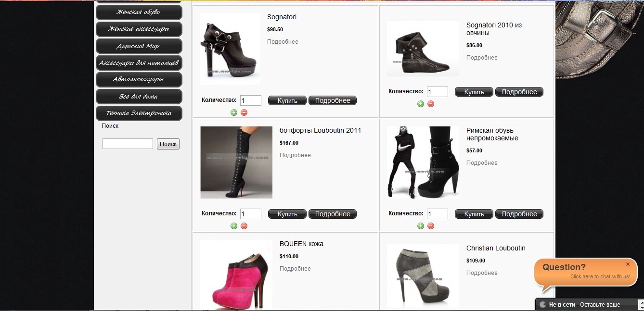Go to Детский Мир category
The image size is (644, 311).
point(139,46)
